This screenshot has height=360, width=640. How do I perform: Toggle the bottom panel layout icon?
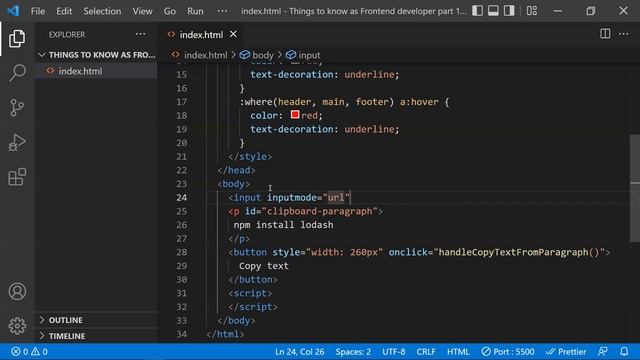tap(493, 11)
